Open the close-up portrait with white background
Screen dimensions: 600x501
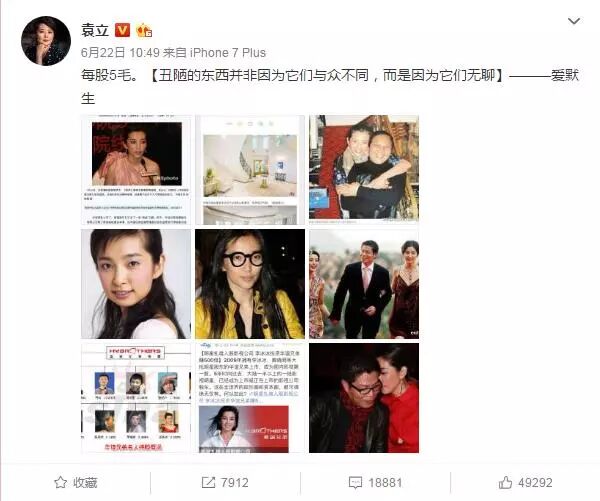click(136, 284)
